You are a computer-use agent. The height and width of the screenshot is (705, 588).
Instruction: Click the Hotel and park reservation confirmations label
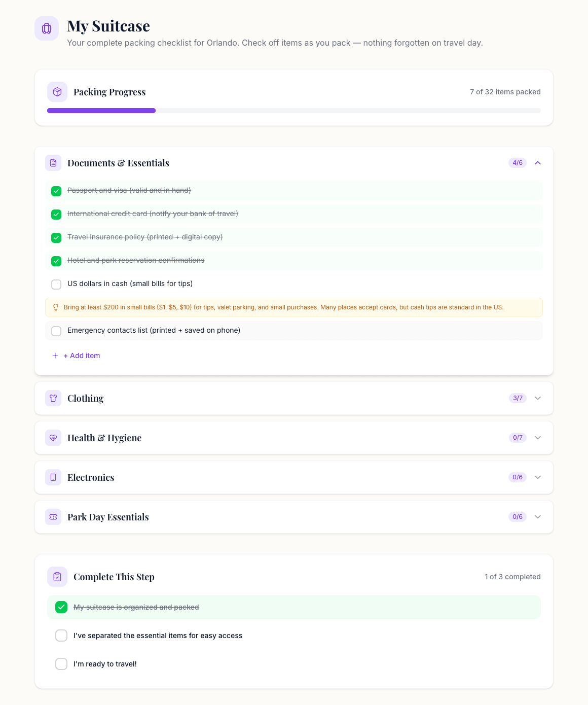(136, 260)
